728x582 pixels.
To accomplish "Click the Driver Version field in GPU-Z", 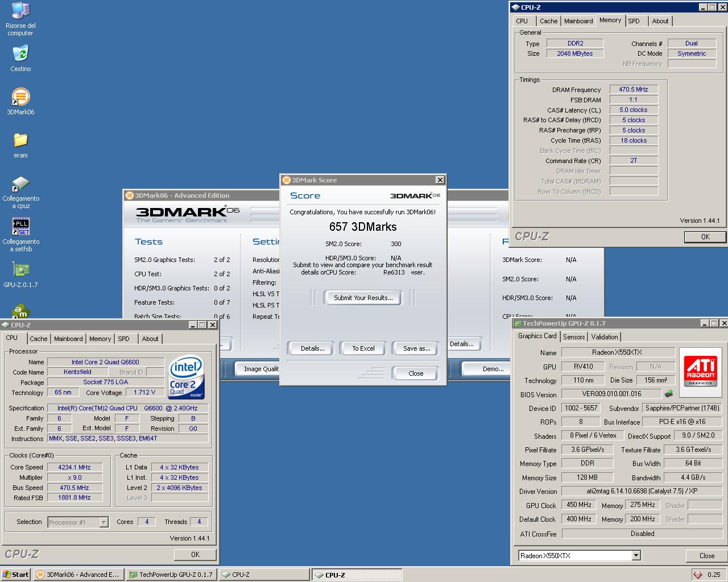I will 642,491.
